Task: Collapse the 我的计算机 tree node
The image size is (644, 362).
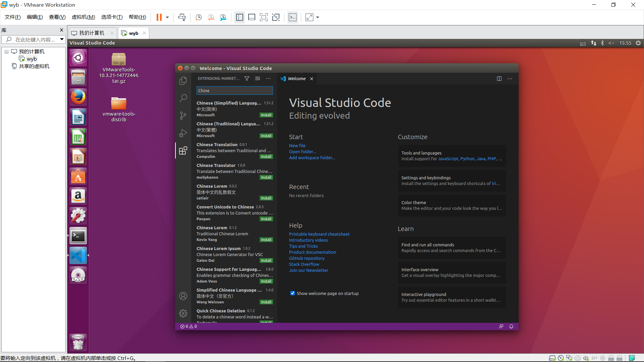Action: (x=6, y=52)
